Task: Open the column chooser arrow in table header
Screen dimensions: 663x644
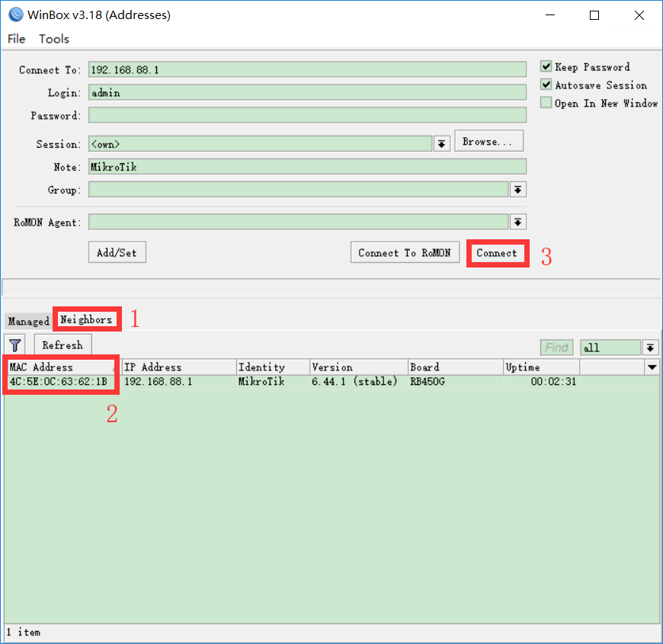Action: pyautogui.click(x=652, y=367)
